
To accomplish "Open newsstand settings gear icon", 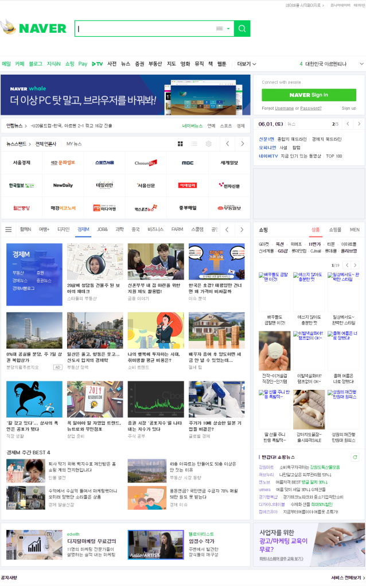I will pos(209,144).
